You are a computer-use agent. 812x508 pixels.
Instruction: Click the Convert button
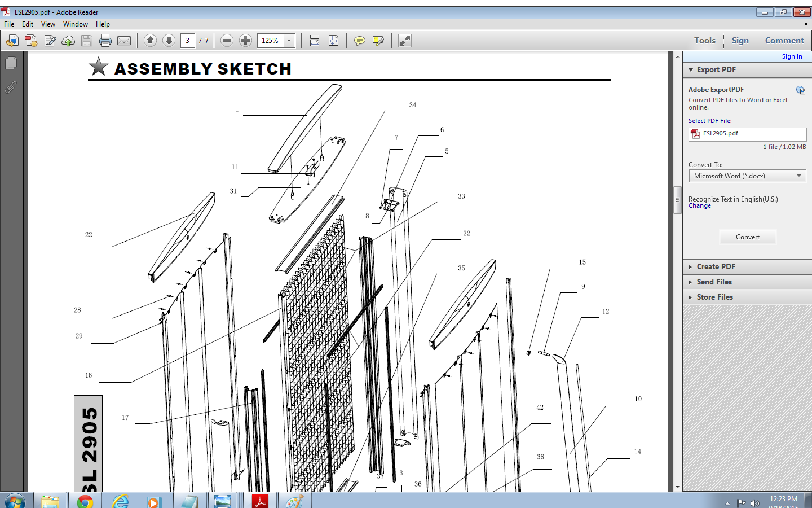click(748, 237)
